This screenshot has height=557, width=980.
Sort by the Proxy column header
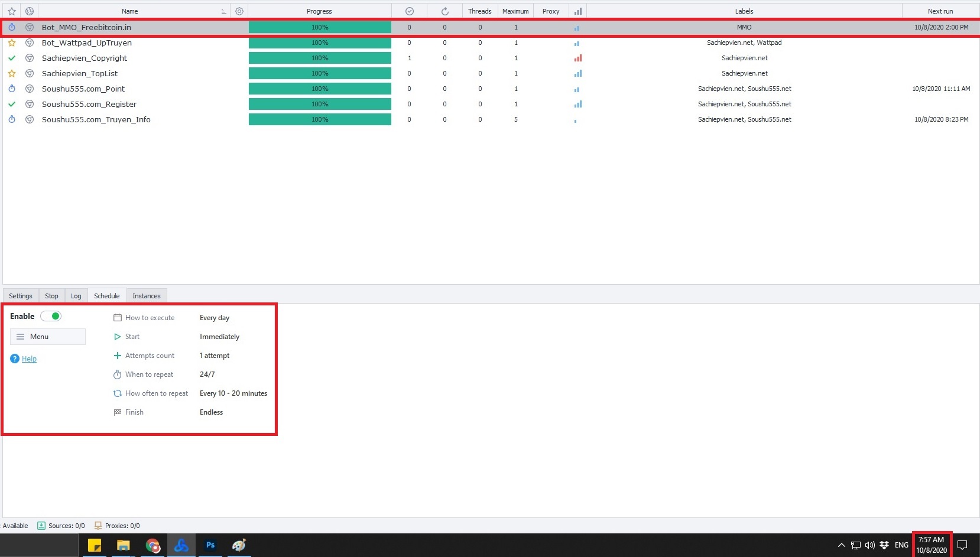coord(551,11)
